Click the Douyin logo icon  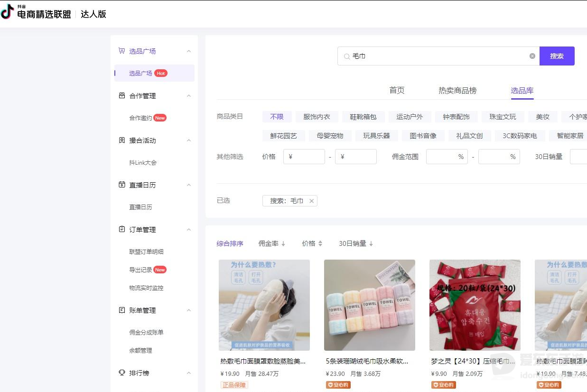tap(7, 12)
